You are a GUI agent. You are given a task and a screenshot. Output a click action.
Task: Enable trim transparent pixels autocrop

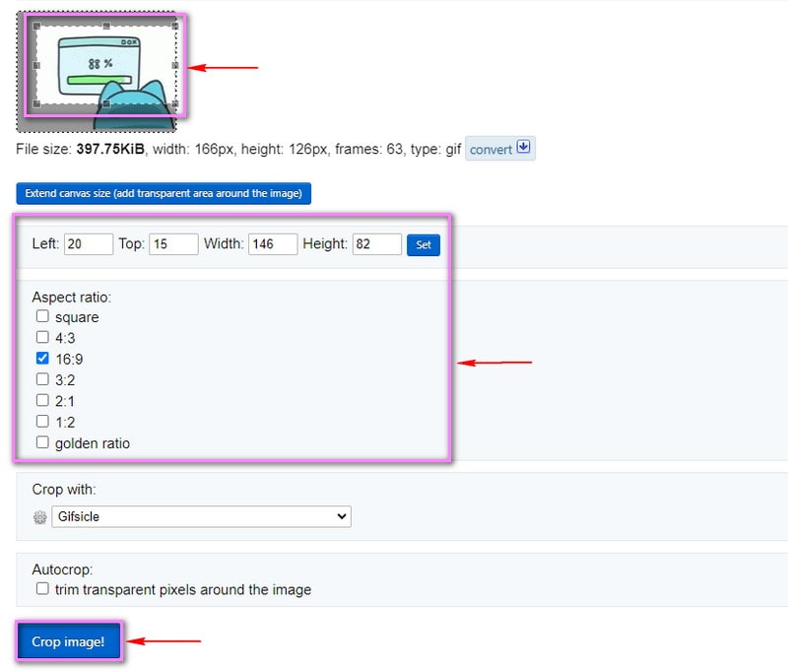42,589
